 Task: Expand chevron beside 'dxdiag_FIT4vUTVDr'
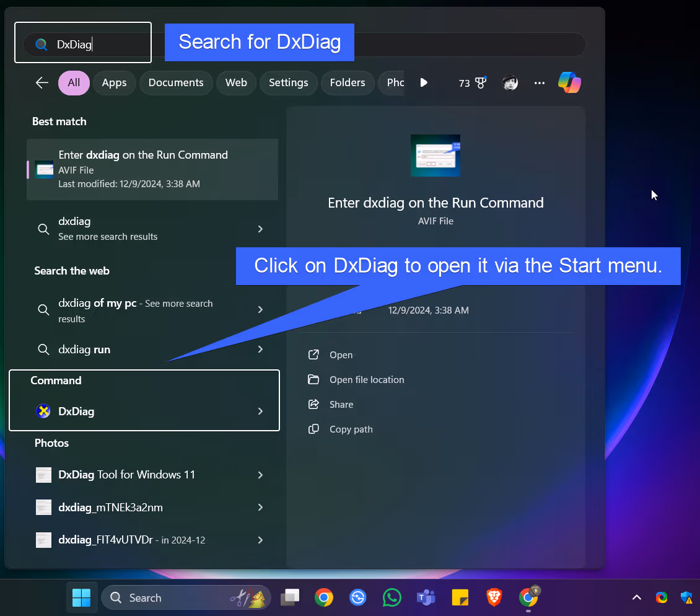[x=260, y=540]
